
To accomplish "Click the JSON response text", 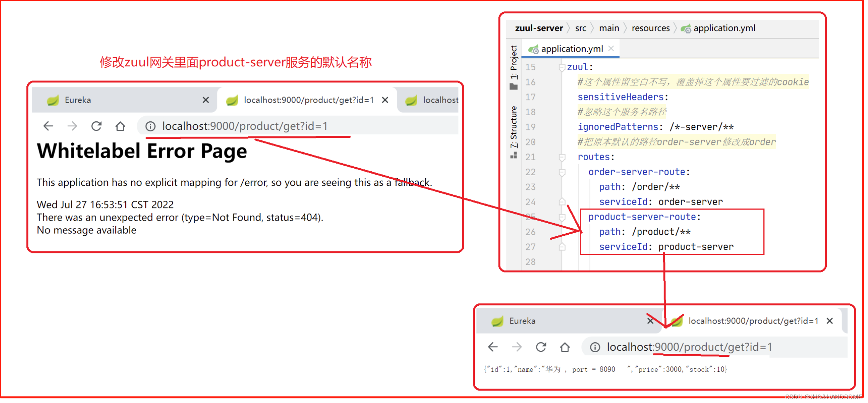I will pyautogui.click(x=605, y=369).
